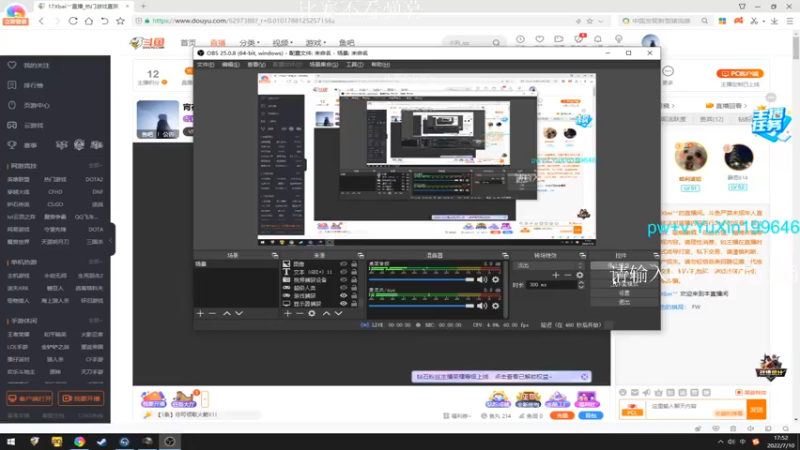Open the notifications bell icon in Douyu header
The image size is (800, 450).
[597, 40]
